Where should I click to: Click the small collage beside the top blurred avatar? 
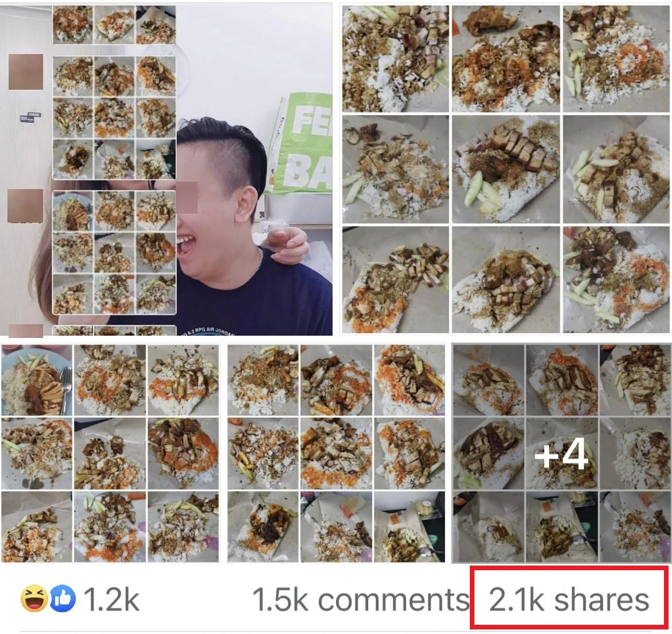click(114, 117)
